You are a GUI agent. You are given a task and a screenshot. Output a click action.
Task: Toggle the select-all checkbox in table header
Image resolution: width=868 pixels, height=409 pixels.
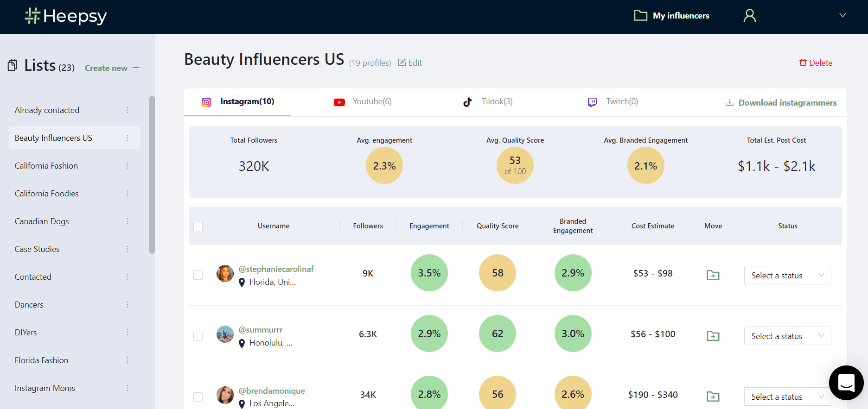pyautogui.click(x=198, y=226)
